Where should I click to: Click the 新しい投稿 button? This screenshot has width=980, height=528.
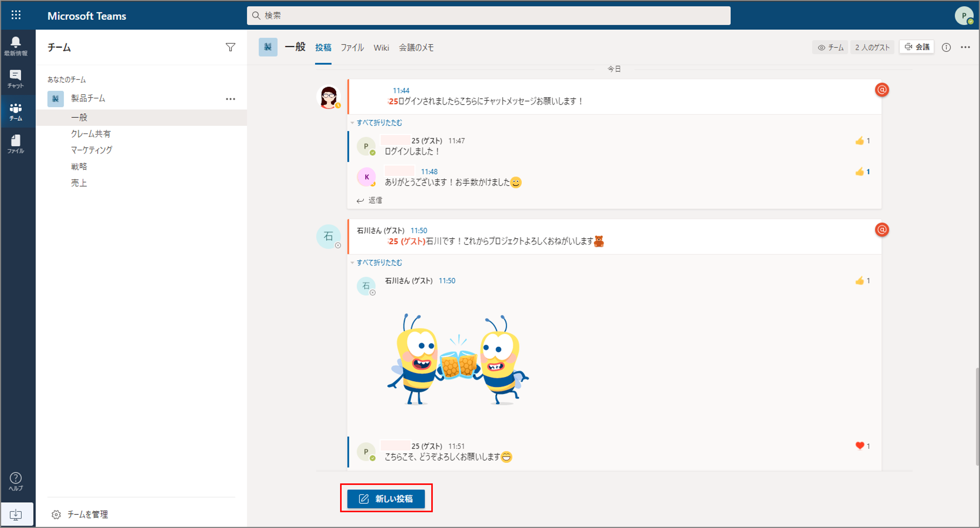tap(386, 498)
